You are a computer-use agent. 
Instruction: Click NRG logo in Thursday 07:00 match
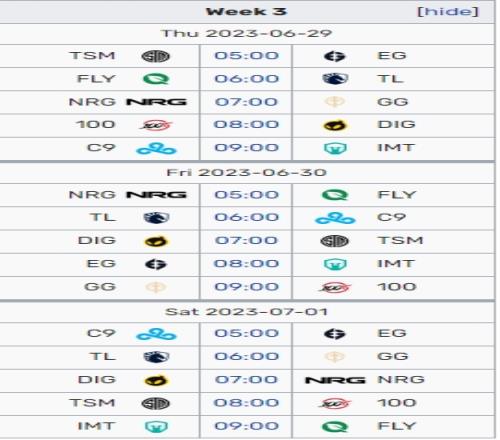point(156,102)
